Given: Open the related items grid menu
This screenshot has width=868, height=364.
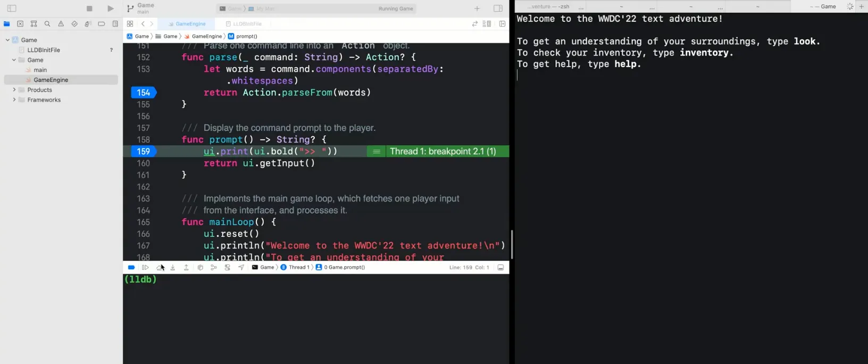Looking at the screenshot, I should [x=130, y=24].
